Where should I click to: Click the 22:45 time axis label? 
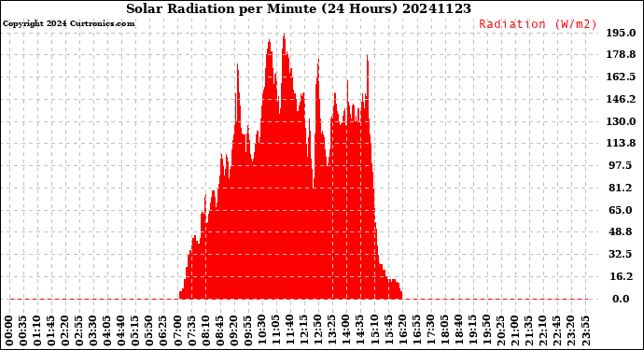[x=557, y=331]
